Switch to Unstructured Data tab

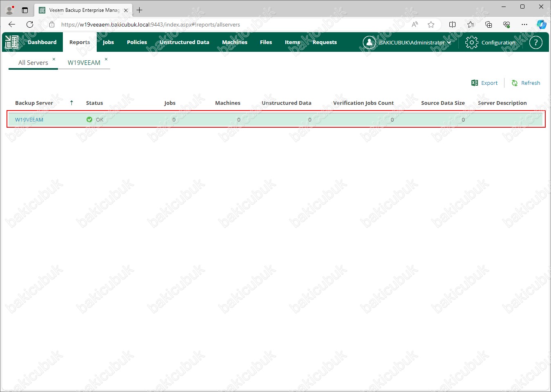[x=184, y=42]
